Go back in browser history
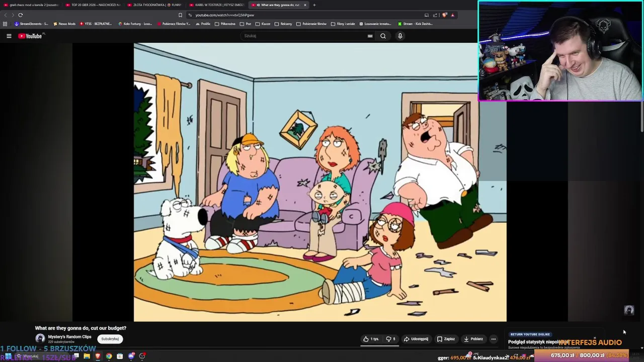Screen dimensions: 644x362 pyautogui.click(x=6, y=15)
